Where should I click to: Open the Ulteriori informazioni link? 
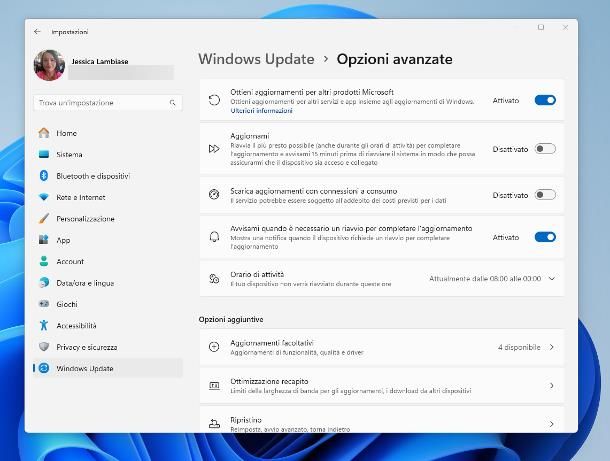pos(261,111)
